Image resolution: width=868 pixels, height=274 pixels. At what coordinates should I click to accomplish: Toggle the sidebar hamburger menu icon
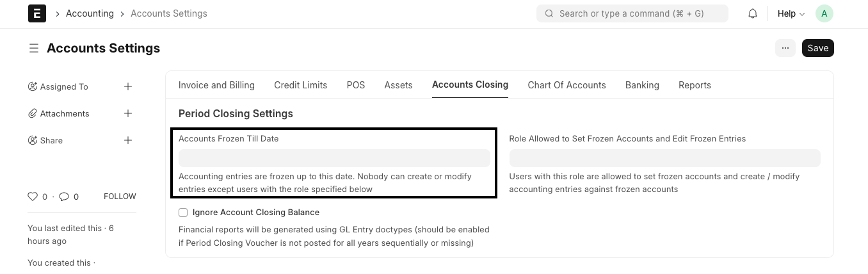(34, 48)
